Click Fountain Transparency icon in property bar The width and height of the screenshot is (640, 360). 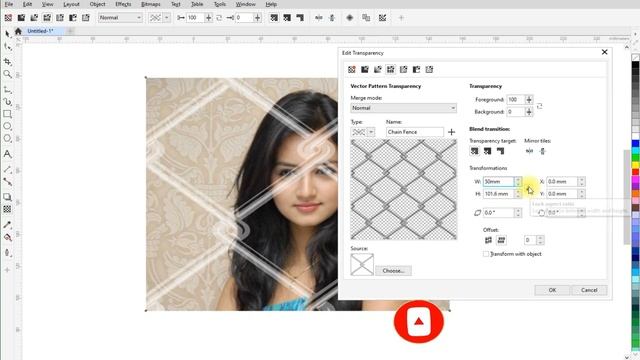click(34, 18)
